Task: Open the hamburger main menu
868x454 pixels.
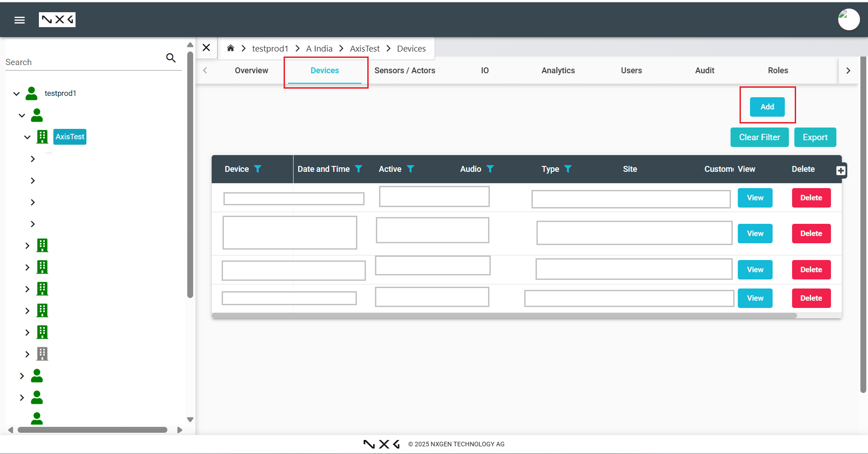Action: (x=19, y=20)
